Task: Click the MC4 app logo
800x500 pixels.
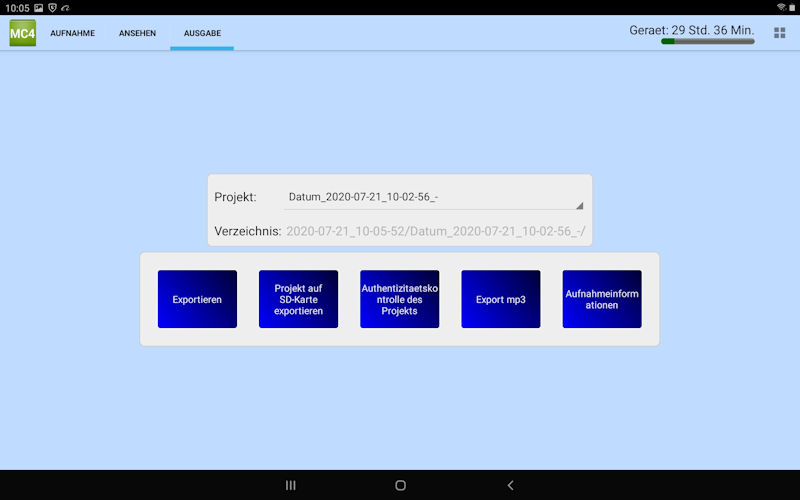Action: [x=22, y=33]
